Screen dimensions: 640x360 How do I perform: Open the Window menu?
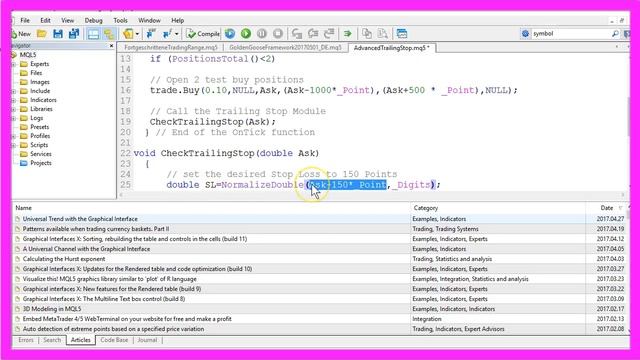pos(149,20)
